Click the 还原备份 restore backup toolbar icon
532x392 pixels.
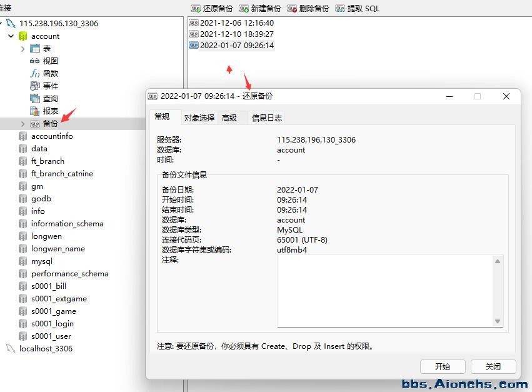[196, 9]
